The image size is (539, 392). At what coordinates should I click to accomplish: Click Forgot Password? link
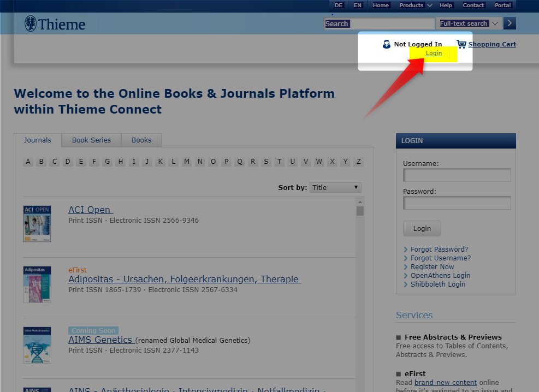[x=439, y=249]
